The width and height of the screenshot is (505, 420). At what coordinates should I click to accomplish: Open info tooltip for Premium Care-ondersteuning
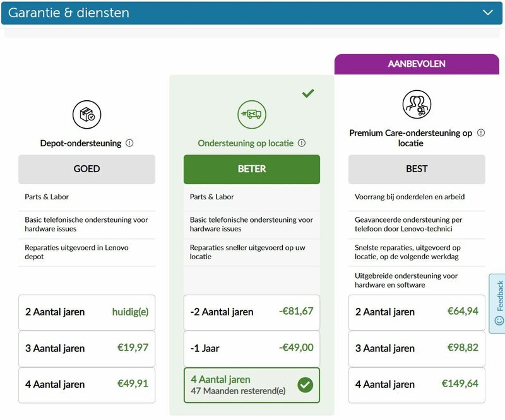(481, 133)
